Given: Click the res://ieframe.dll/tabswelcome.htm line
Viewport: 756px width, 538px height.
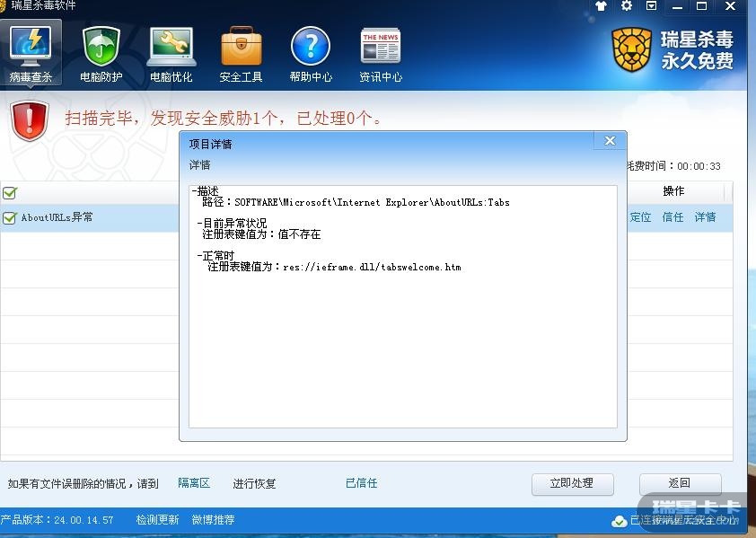Looking at the screenshot, I should [x=334, y=267].
